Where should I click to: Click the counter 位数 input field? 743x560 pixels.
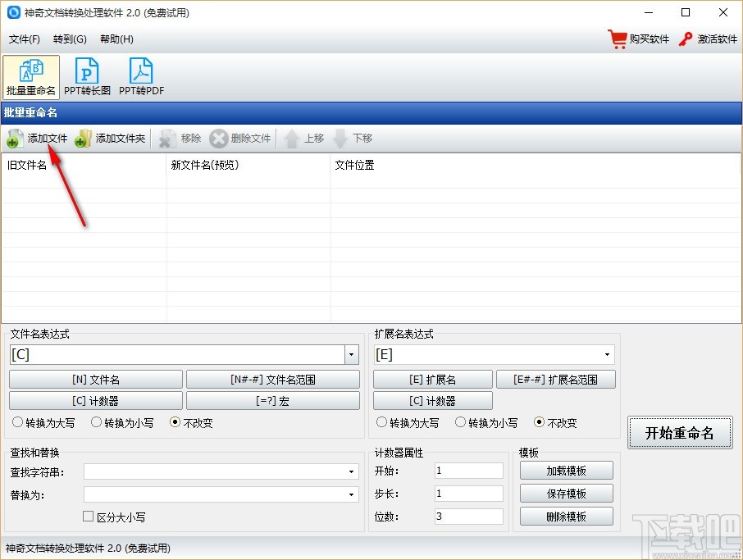click(x=468, y=516)
